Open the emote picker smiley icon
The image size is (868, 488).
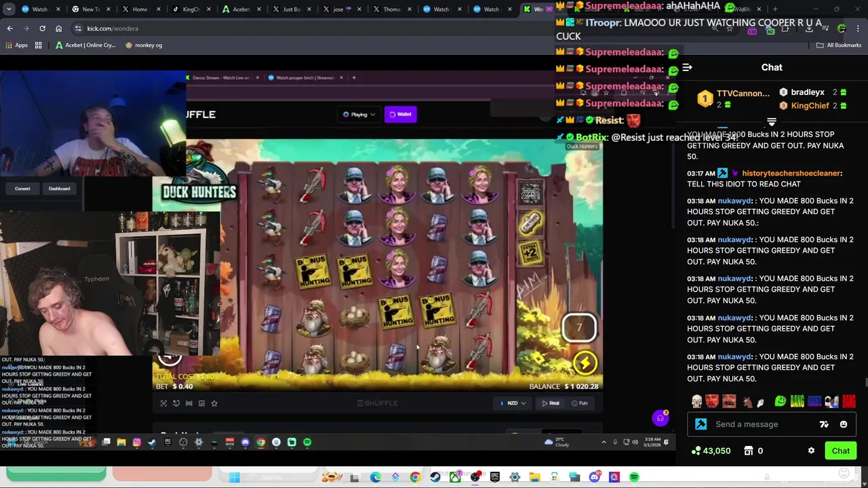coord(844,424)
